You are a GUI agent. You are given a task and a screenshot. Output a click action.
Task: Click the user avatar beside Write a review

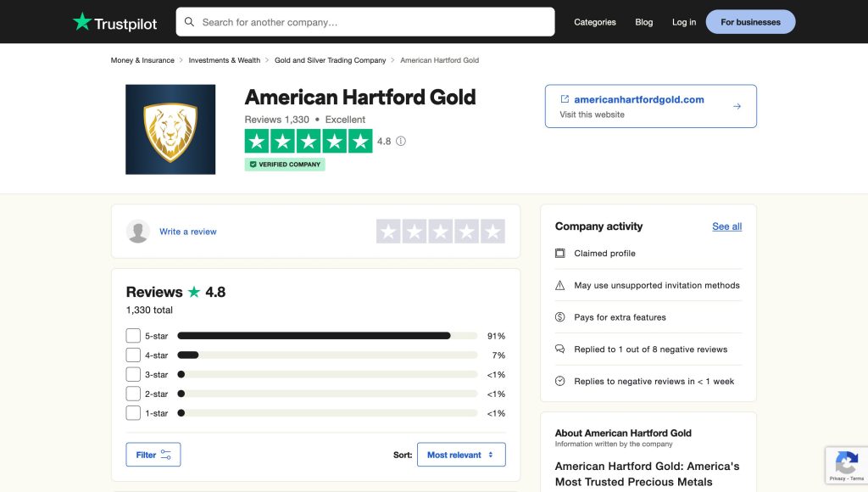click(138, 232)
